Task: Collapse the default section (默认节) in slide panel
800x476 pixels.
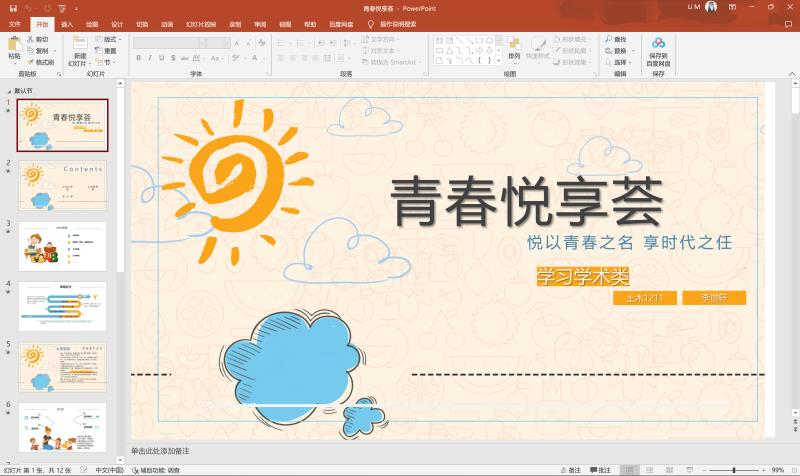Action: tap(8, 90)
